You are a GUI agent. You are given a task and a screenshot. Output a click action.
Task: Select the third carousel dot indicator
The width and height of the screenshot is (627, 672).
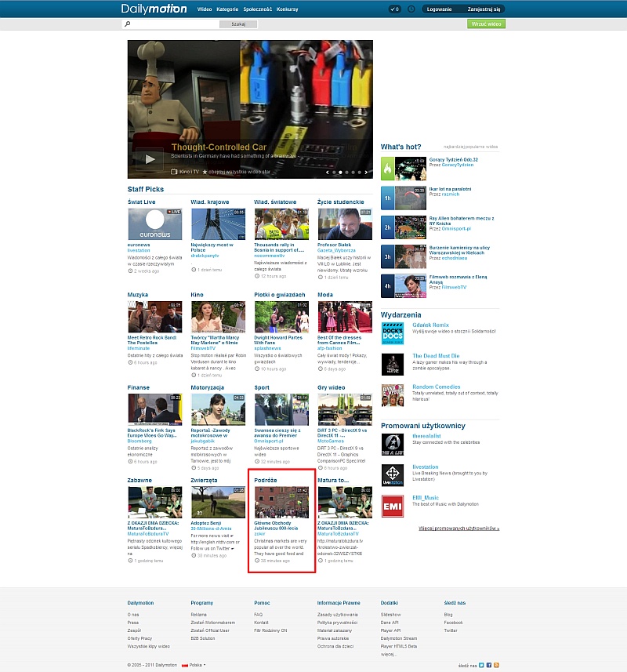347,173
